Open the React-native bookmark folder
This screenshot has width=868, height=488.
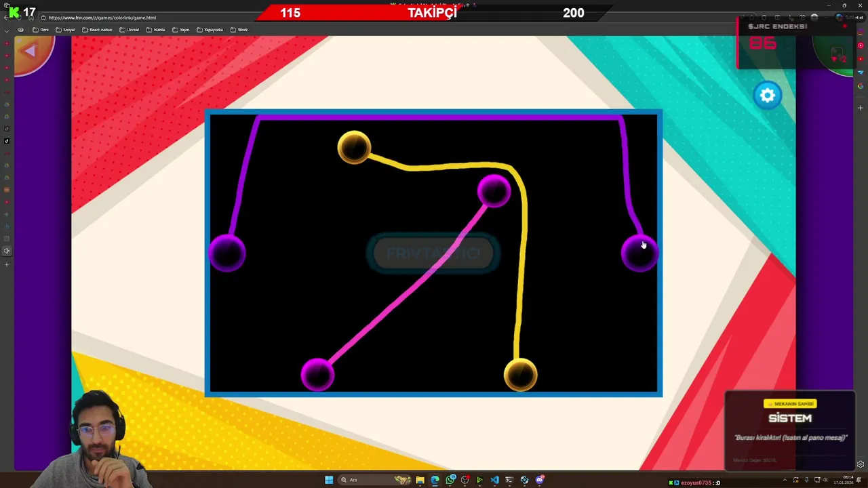[x=97, y=30]
